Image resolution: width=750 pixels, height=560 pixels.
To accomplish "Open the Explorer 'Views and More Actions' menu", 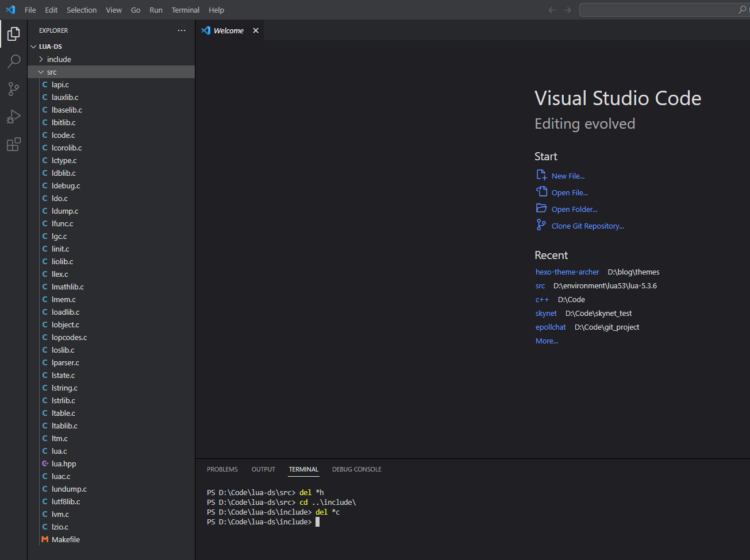I will [182, 30].
